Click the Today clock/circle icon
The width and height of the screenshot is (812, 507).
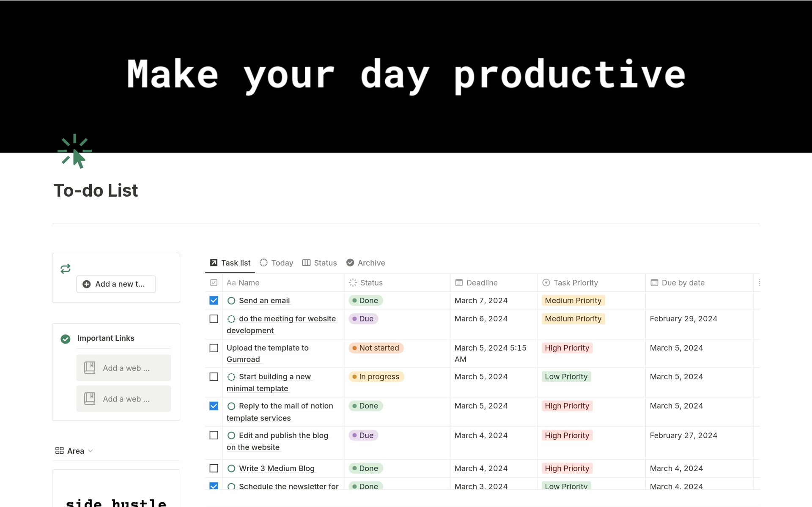tap(263, 262)
